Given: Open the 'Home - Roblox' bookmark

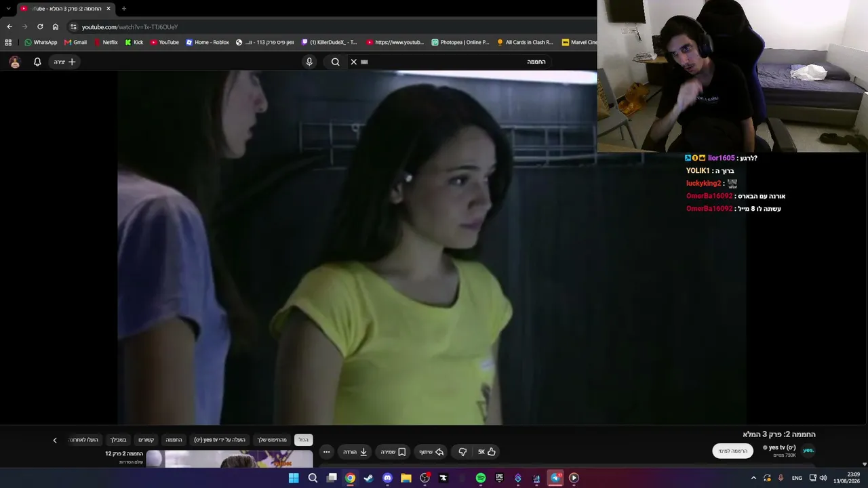Looking at the screenshot, I should coord(208,42).
